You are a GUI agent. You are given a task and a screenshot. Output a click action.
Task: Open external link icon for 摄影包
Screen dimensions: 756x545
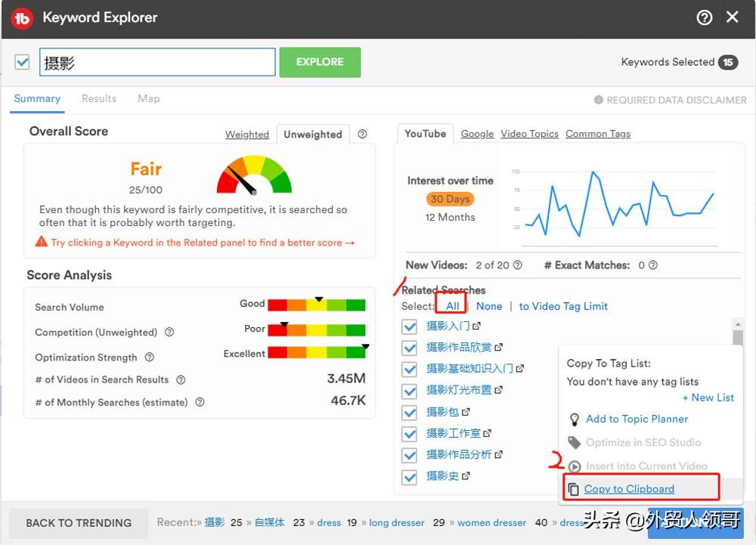click(x=466, y=412)
